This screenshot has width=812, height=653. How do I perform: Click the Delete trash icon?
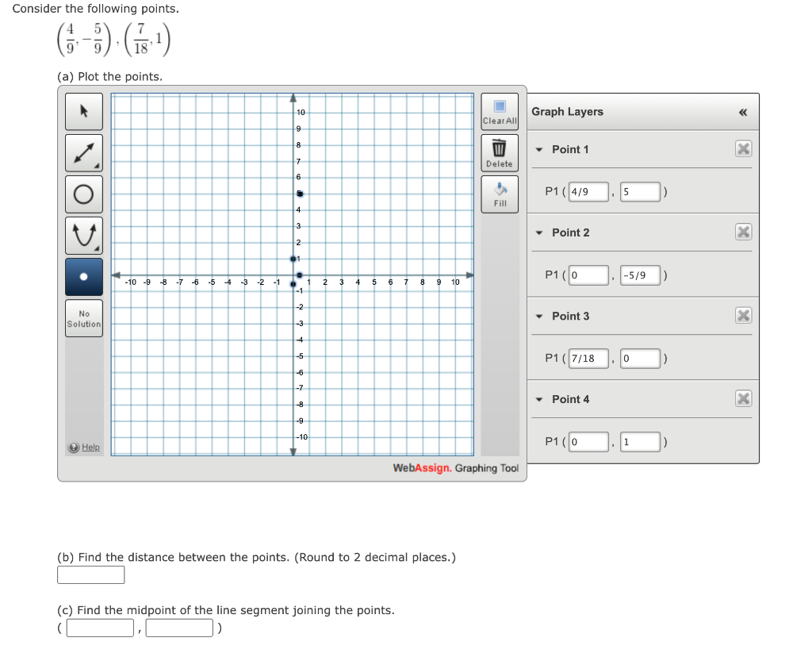pos(499,151)
